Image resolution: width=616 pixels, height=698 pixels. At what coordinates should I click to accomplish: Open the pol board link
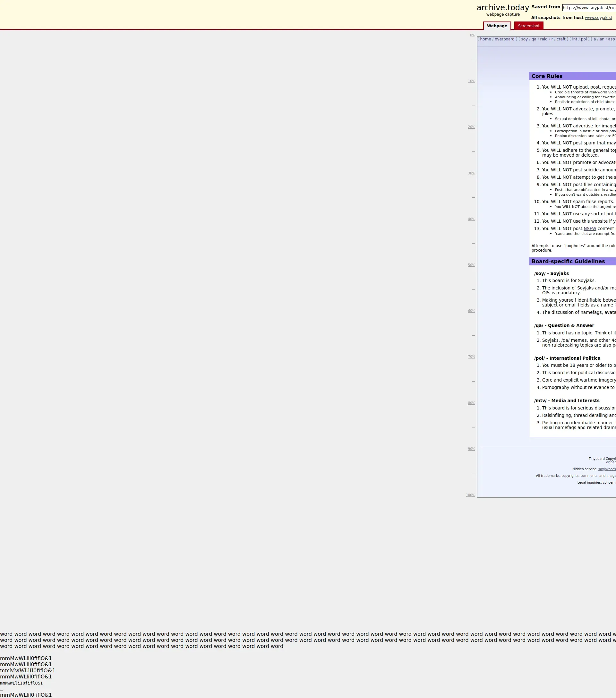pyautogui.click(x=584, y=39)
